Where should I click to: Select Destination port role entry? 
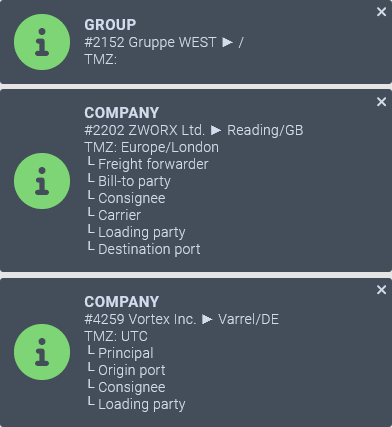coord(149,249)
